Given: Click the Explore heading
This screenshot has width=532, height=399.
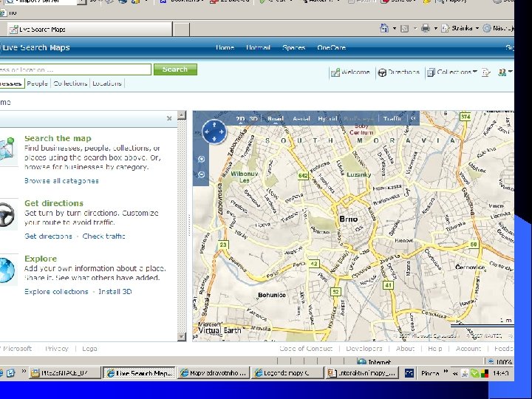Looking at the screenshot, I should tap(41, 259).
